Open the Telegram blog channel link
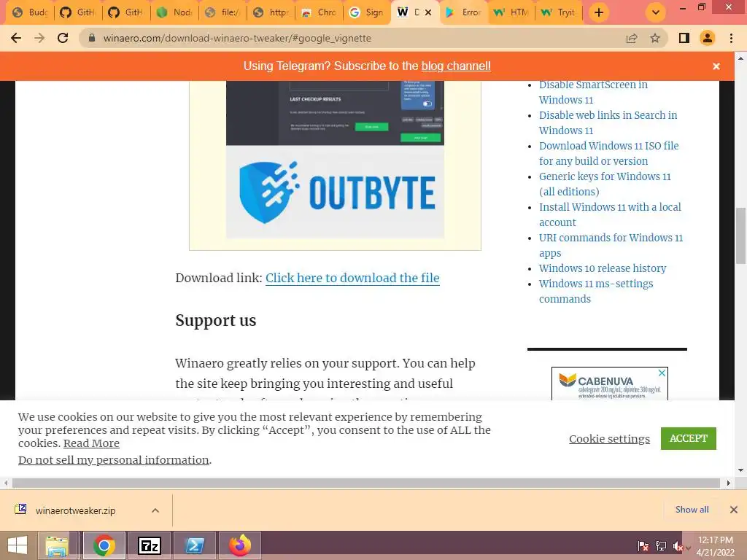The height and width of the screenshot is (560, 747). point(456,66)
